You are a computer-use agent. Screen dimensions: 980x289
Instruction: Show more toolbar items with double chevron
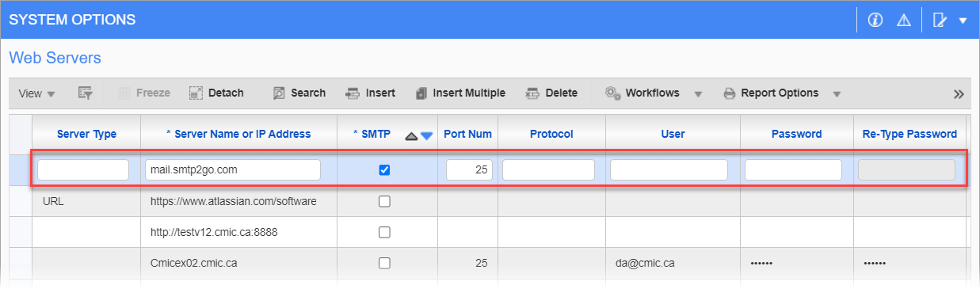click(x=959, y=94)
